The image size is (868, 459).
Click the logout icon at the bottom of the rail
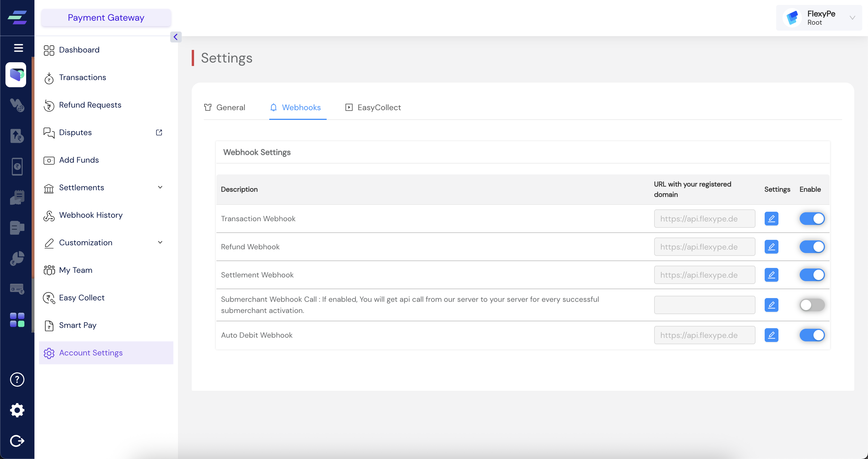pos(17,440)
